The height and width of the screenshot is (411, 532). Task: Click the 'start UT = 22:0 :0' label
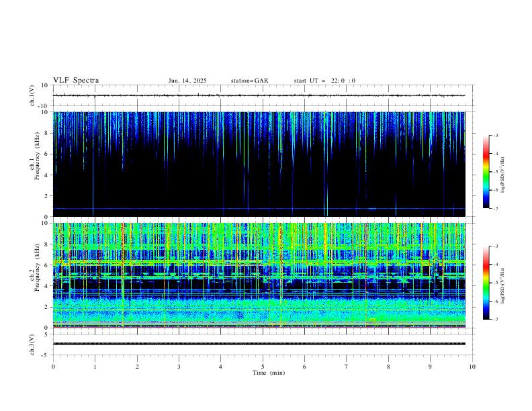pyautogui.click(x=324, y=81)
